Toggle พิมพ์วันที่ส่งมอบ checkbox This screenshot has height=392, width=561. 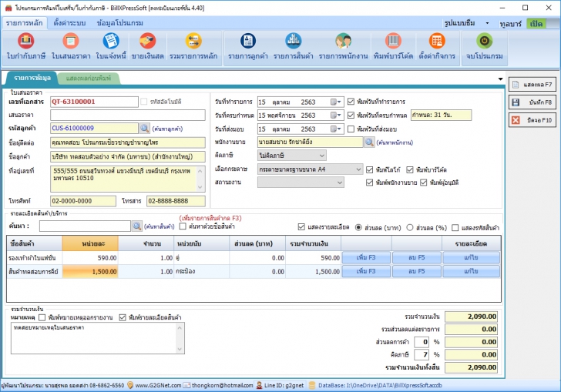(x=352, y=129)
